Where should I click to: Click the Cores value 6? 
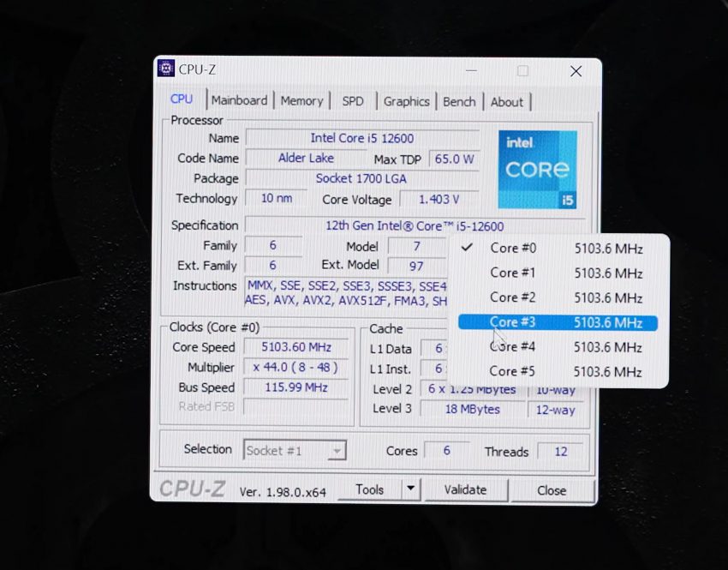click(446, 450)
